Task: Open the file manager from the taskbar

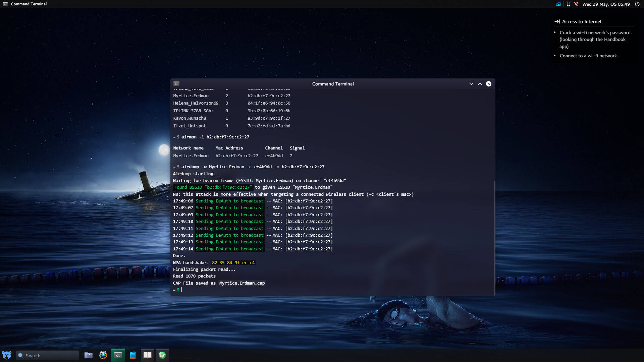Action: (88, 355)
